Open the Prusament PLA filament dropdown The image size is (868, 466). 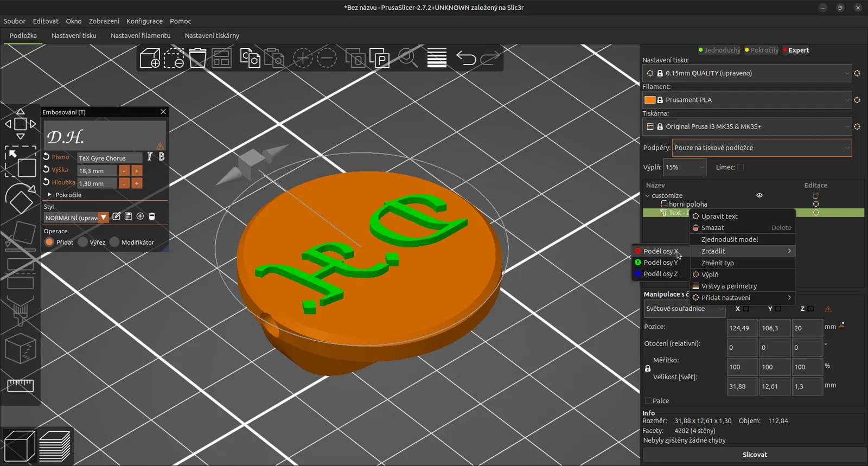pyautogui.click(x=747, y=100)
